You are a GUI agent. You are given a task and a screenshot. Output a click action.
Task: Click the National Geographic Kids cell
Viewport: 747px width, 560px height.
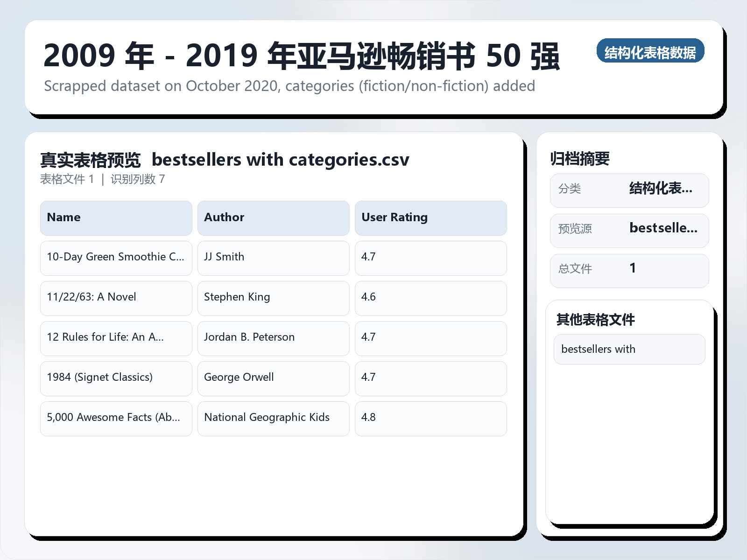coord(273,418)
